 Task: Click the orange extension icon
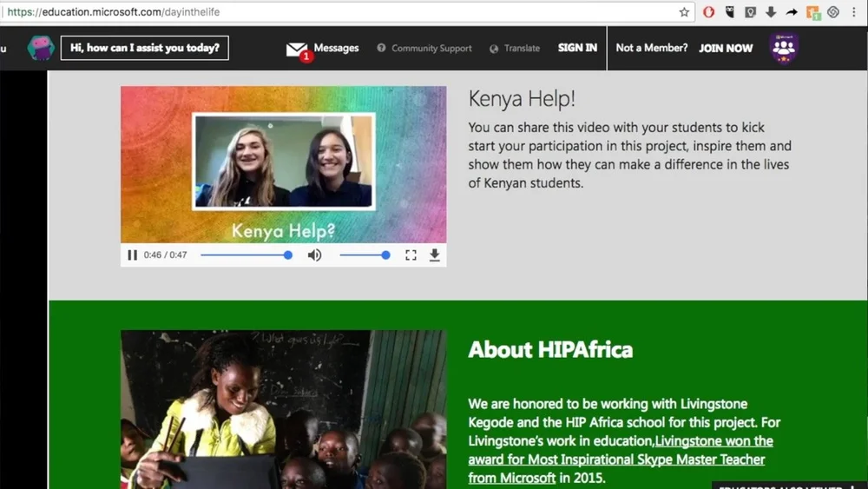[x=812, y=13]
